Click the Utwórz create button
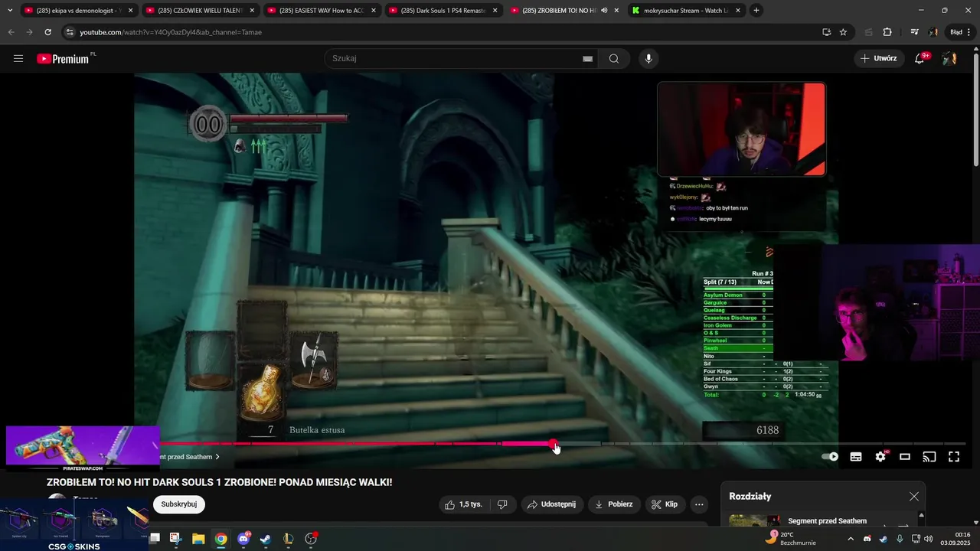The width and height of the screenshot is (980, 551). [x=878, y=58]
